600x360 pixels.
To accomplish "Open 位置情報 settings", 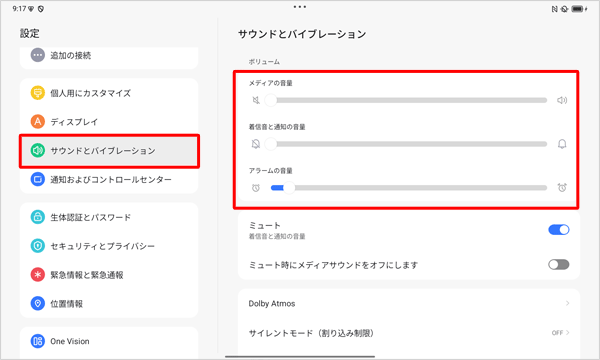I will tap(109, 304).
